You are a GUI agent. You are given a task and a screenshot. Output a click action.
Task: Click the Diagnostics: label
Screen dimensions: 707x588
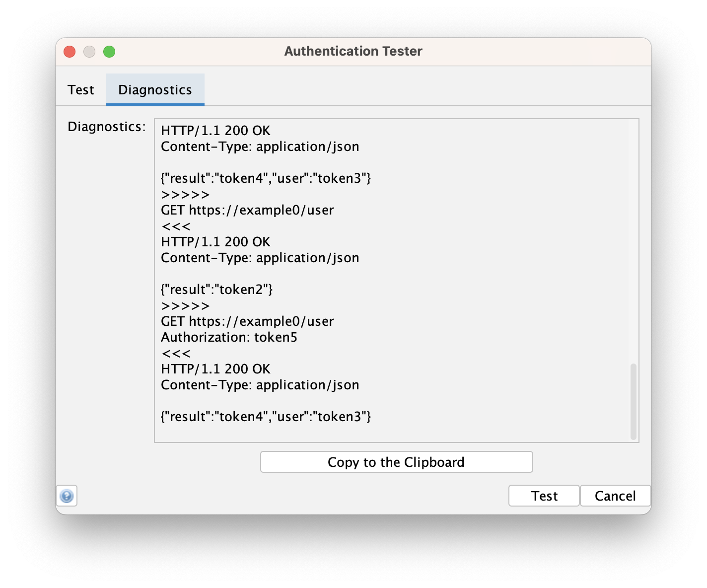point(106,127)
